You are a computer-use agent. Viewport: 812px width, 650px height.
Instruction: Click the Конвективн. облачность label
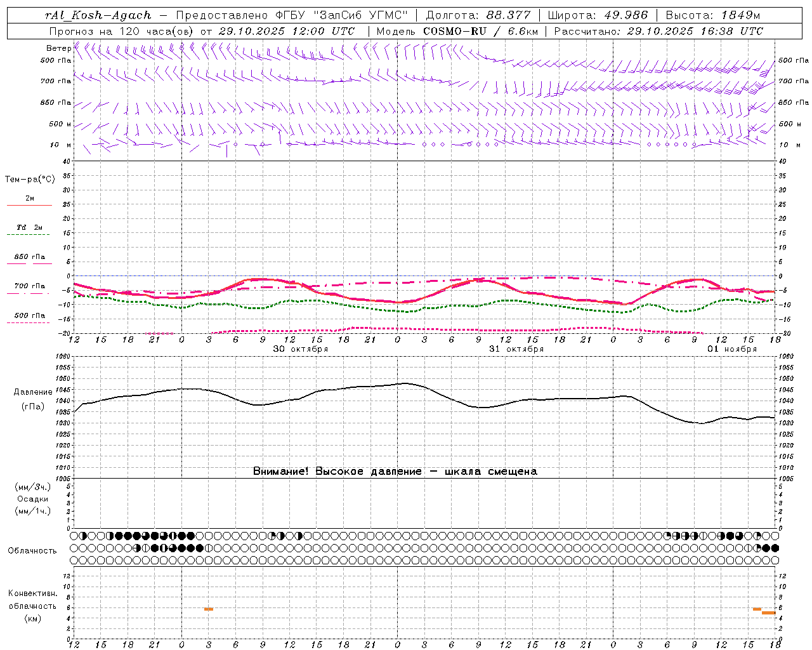32,600
